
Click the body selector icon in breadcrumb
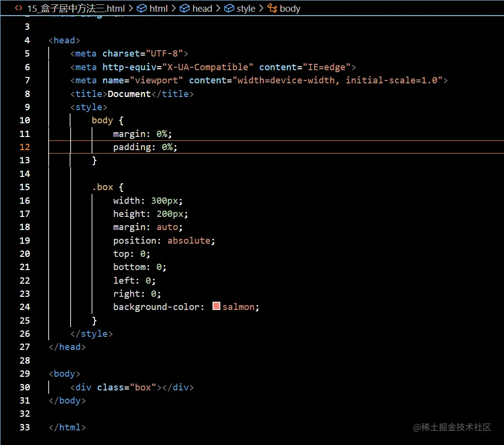click(x=272, y=8)
